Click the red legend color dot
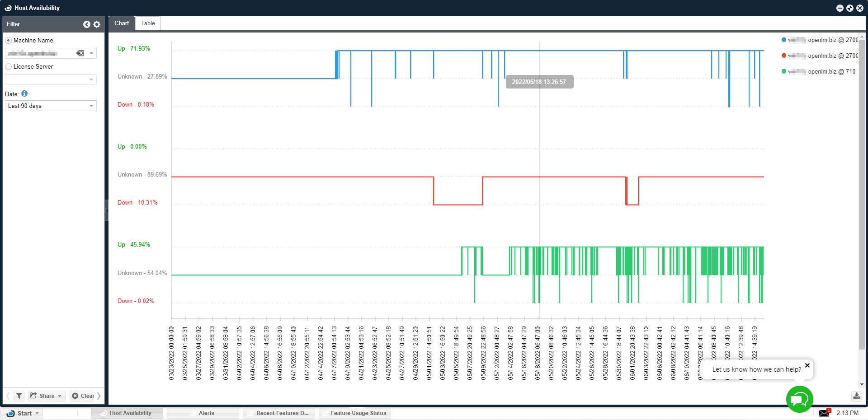868x420 pixels. [x=784, y=56]
